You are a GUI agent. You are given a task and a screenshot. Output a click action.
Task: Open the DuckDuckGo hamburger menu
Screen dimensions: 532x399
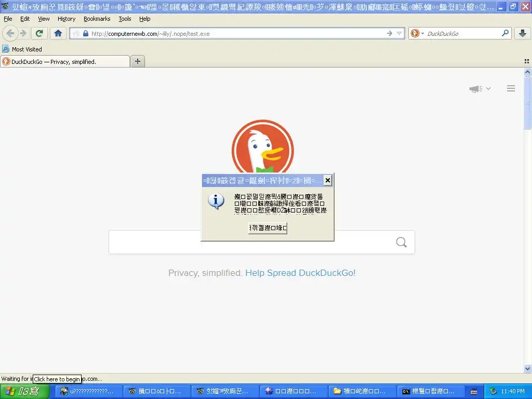click(x=511, y=88)
